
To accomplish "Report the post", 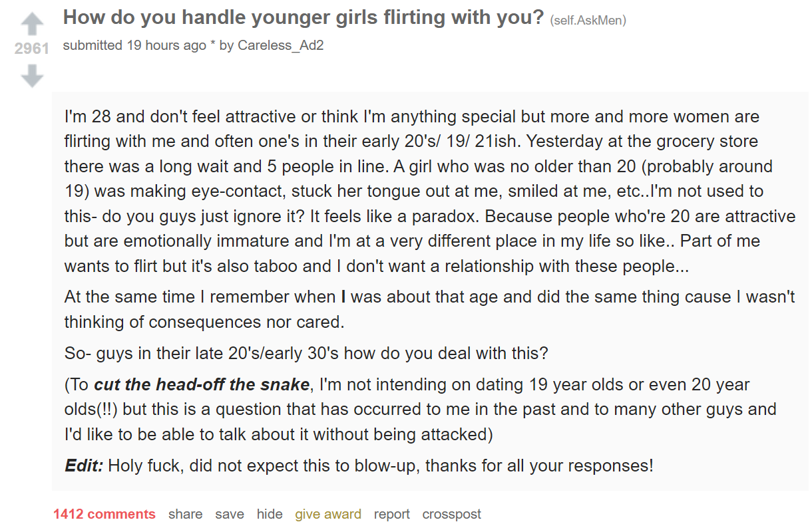I will pyautogui.click(x=392, y=514).
